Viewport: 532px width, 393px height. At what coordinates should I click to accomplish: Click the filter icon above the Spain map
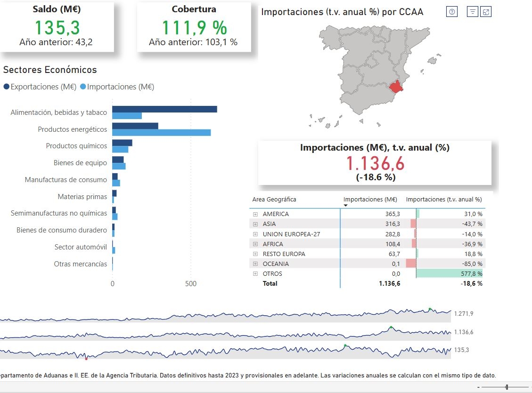click(472, 12)
